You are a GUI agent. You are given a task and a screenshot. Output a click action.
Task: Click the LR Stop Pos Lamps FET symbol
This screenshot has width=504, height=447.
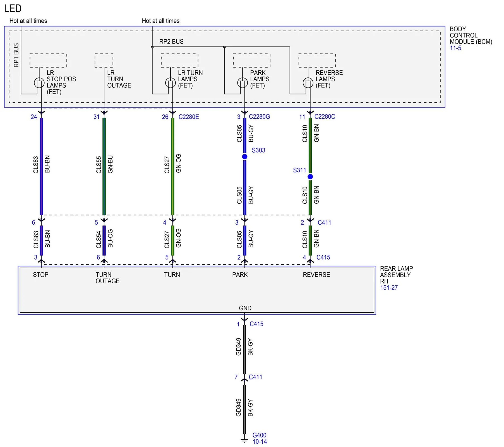(39, 83)
